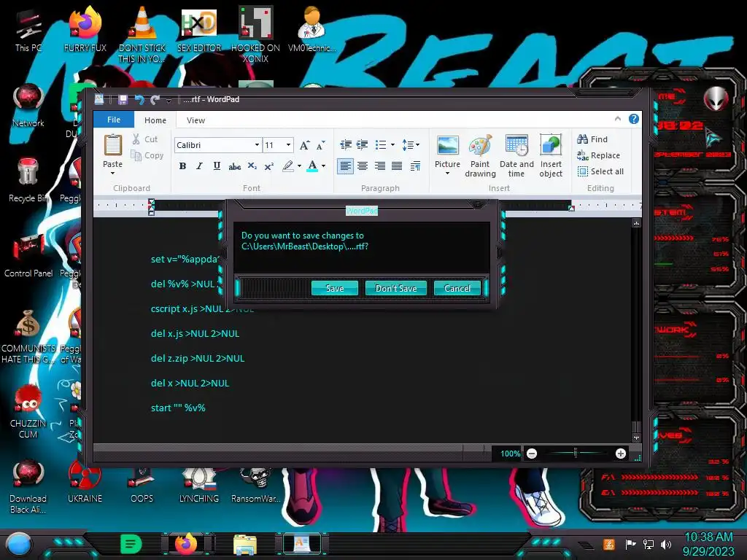This screenshot has width=747, height=560.
Task: Expand the Picture dropdown arrow
Action: (x=447, y=174)
